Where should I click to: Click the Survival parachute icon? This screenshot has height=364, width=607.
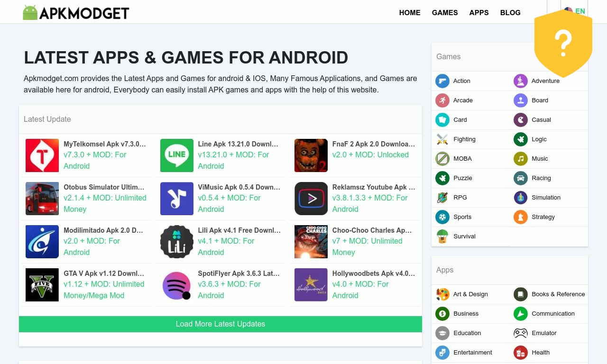click(442, 237)
